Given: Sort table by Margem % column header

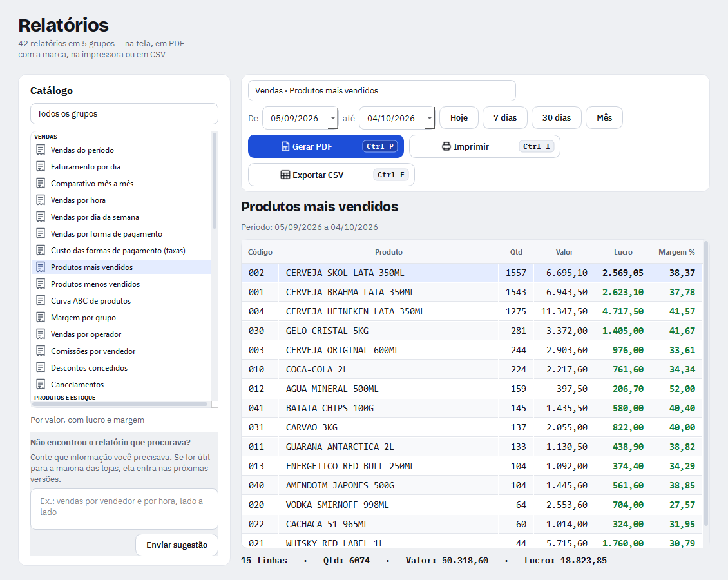Looking at the screenshot, I should 677,252.
